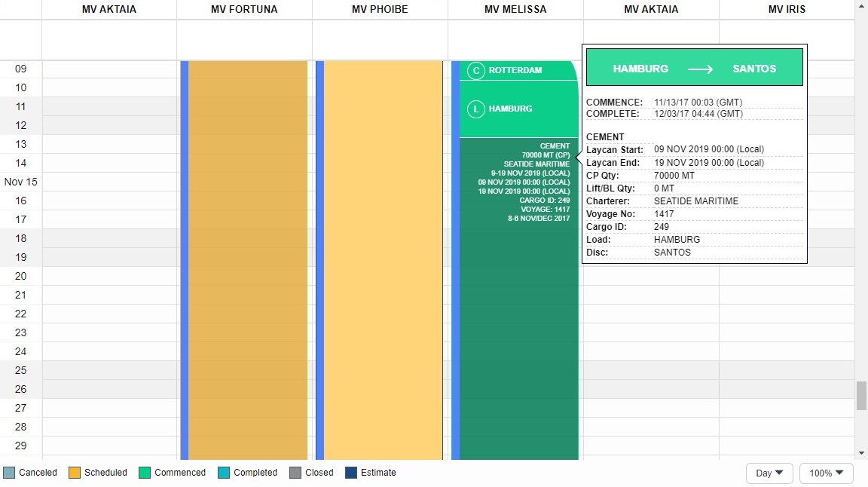Viewport: 868px width, 487px height.
Task: Toggle the Closed status filter
Action: [297, 473]
